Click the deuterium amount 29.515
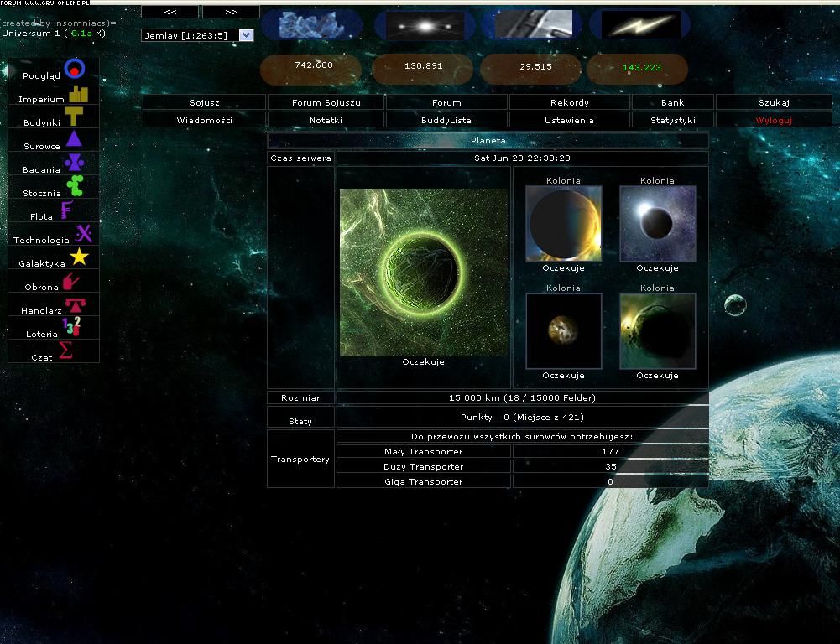This screenshot has width=840, height=644. (x=535, y=66)
